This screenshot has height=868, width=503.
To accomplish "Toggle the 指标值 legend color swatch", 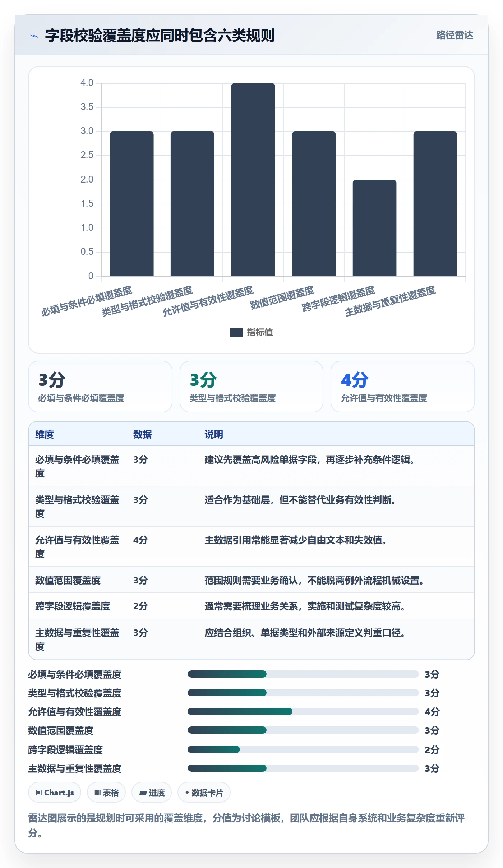I will [x=236, y=332].
